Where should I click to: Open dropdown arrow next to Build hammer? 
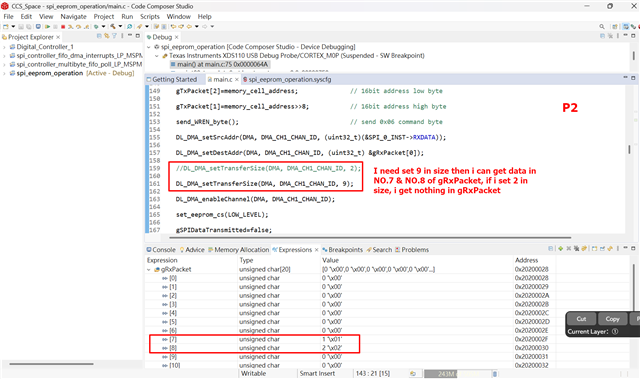pos(120,27)
